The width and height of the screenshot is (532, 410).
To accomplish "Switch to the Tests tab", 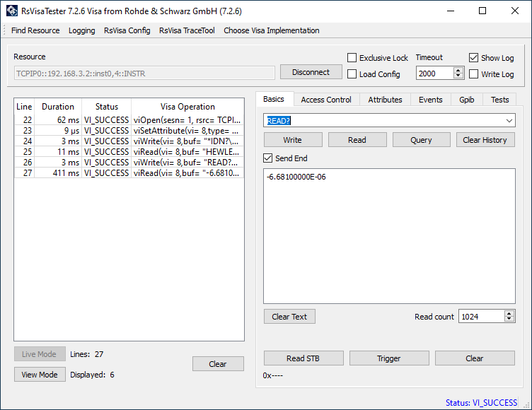I will tap(499, 100).
